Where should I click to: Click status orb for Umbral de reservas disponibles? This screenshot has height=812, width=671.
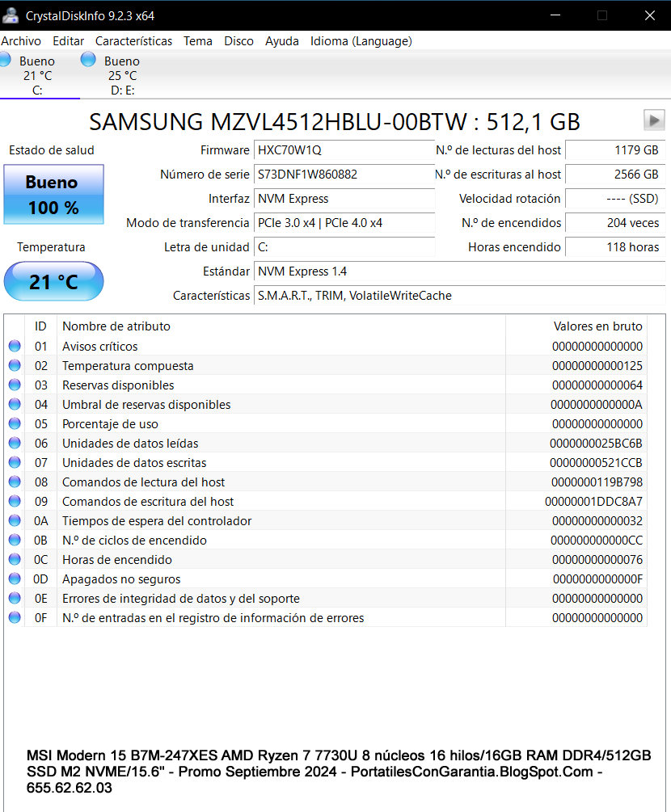click(15, 404)
